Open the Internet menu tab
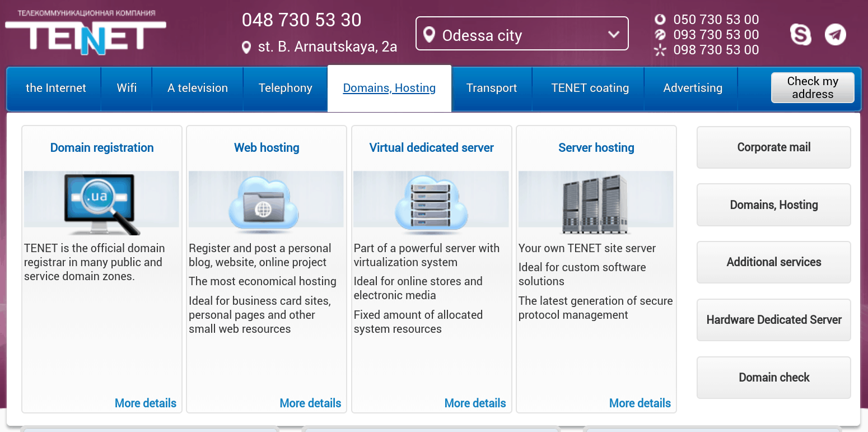 coord(56,88)
